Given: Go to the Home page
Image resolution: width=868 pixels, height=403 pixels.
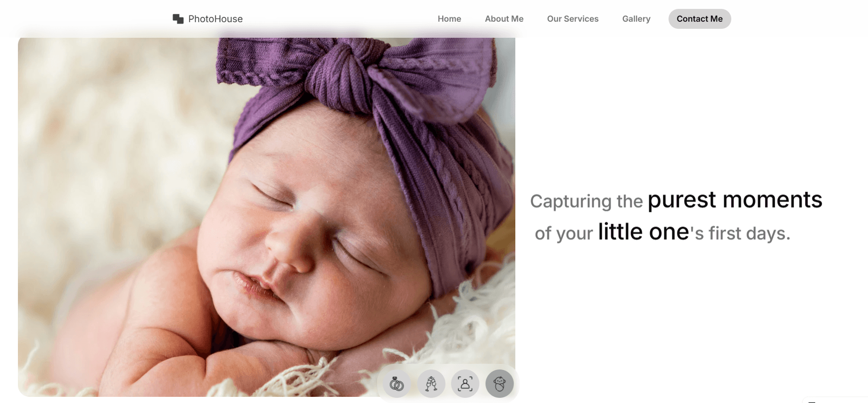Looking at the screenshot, I should click(449, 19).
